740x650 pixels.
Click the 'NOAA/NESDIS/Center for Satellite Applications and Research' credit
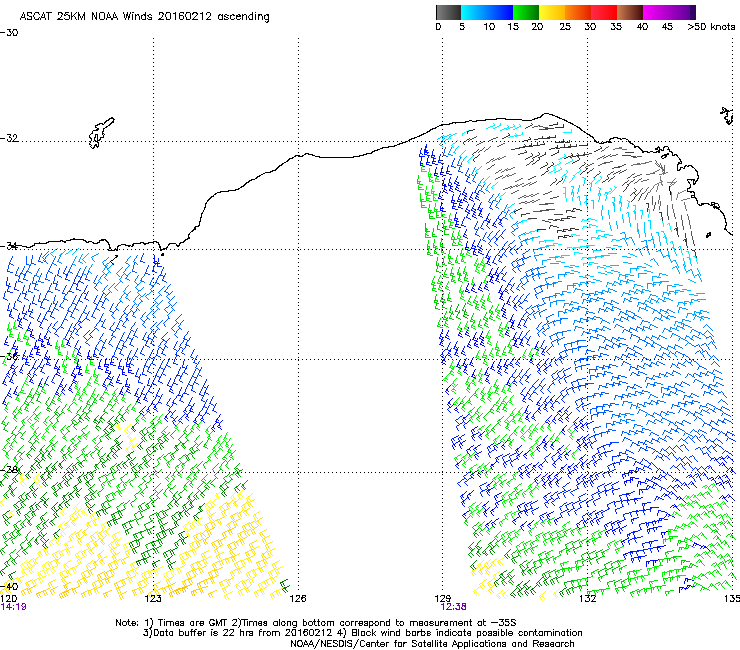[432, 644]
